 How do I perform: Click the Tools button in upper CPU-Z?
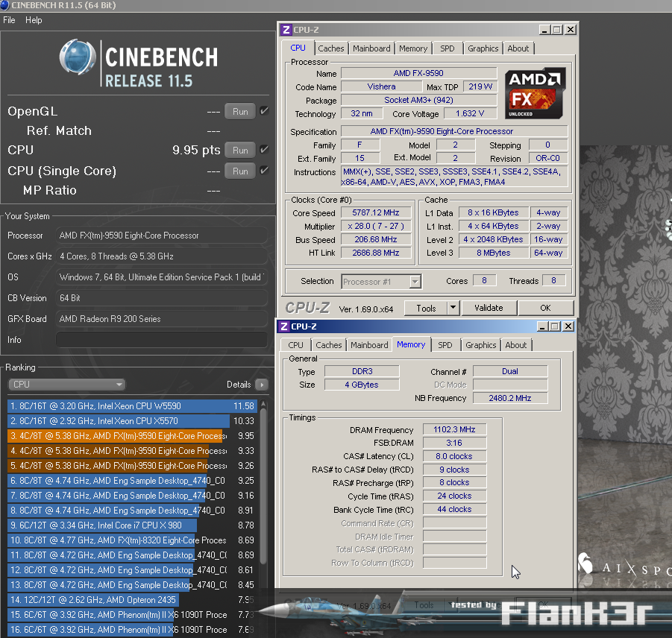click(x=426, y=308)
